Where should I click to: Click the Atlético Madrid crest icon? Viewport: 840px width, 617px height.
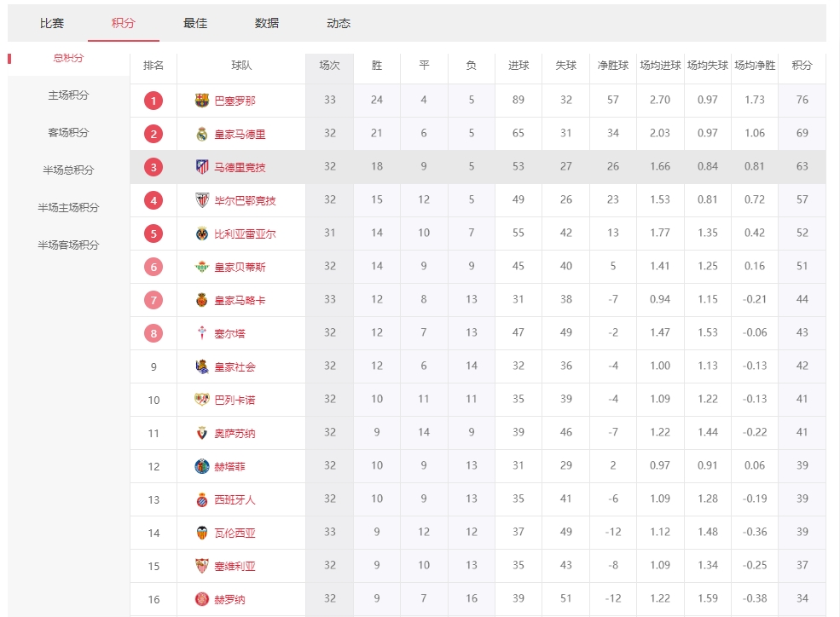(202, 167)
